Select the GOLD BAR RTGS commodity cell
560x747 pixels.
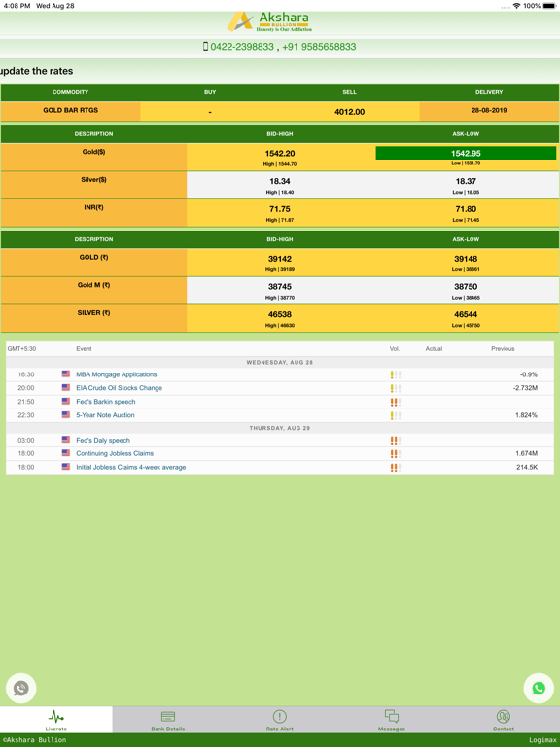pyautogui.click(x=70, y=111)
